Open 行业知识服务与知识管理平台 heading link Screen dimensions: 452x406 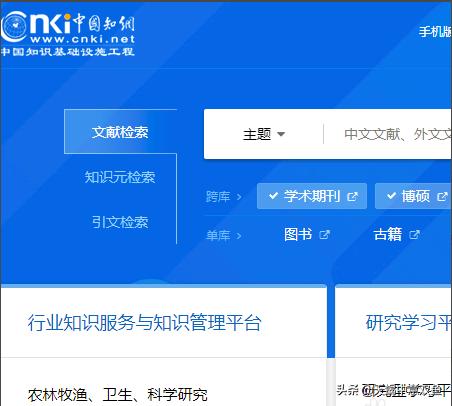[144, 322]
